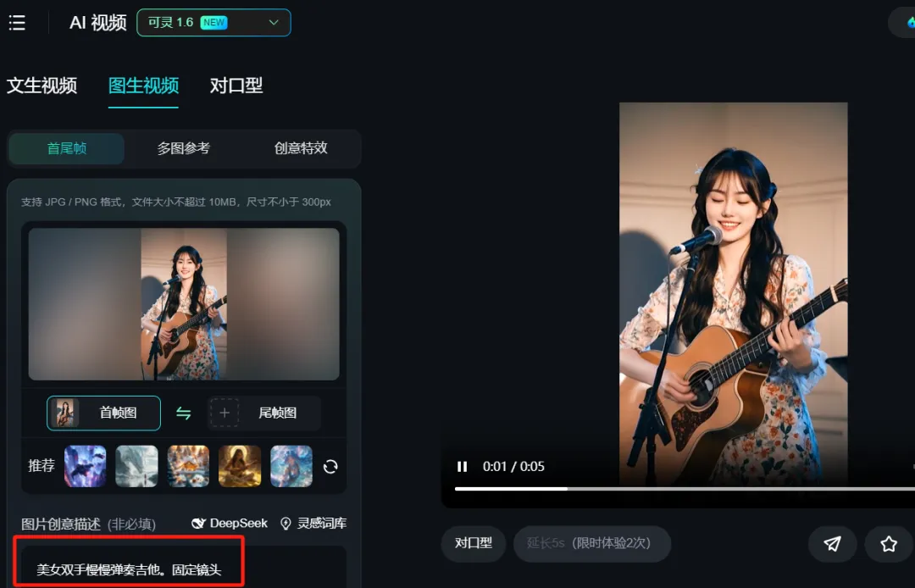Pick the golden figure recommended thumbnail

click(x=240, y=466)
